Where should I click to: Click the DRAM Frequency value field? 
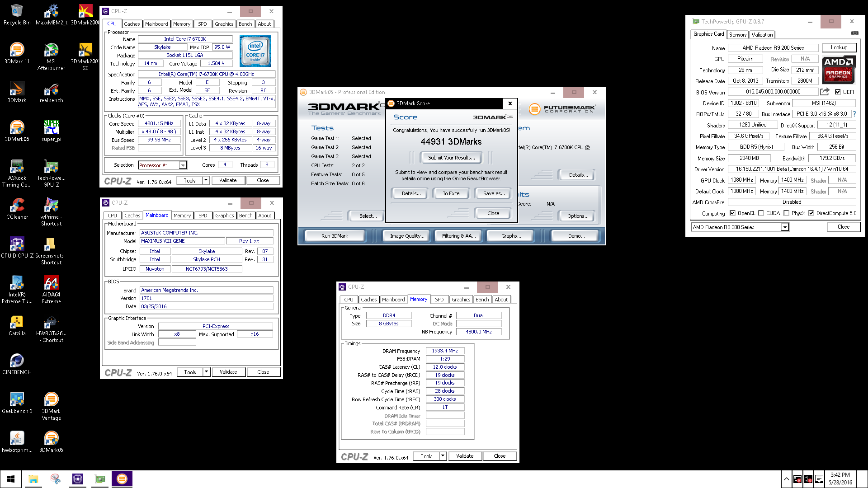click(445, 351)
